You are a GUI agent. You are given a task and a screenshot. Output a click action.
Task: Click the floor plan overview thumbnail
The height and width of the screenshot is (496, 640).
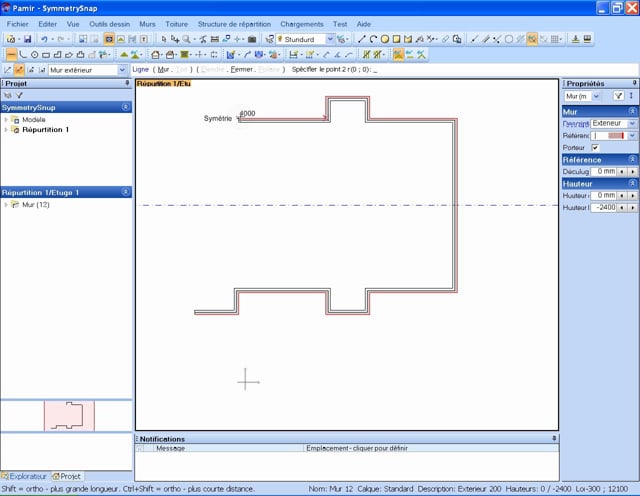[69, 416]
